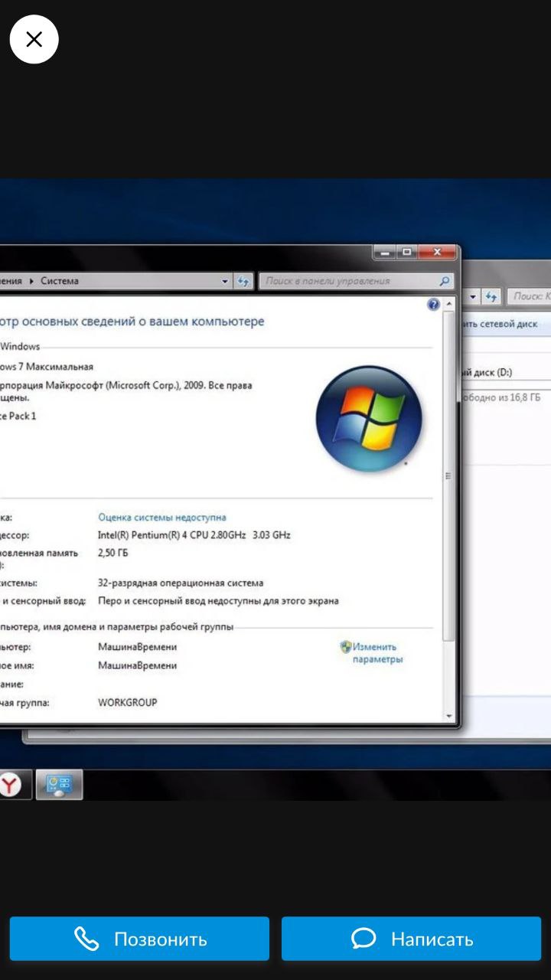Screen dimensions: 551x980
Task: Click refresh button in background Explorer window
Action: click(x=491, y=296)
